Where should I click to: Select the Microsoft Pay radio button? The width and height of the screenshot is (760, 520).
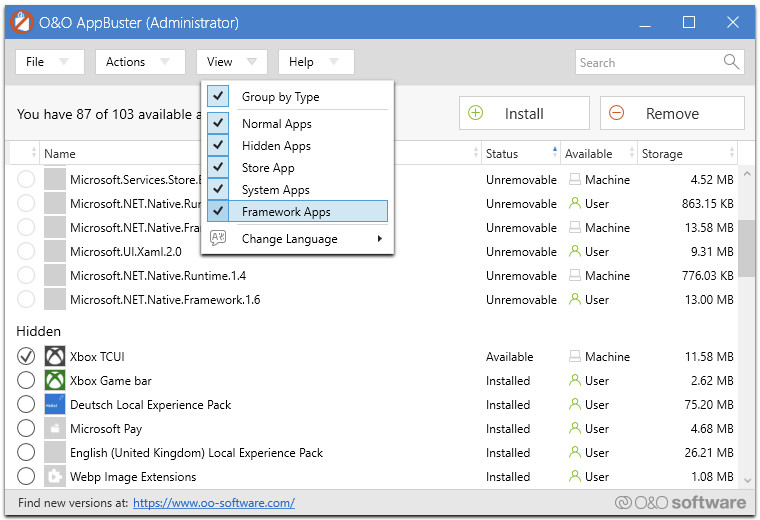[26, 428]
